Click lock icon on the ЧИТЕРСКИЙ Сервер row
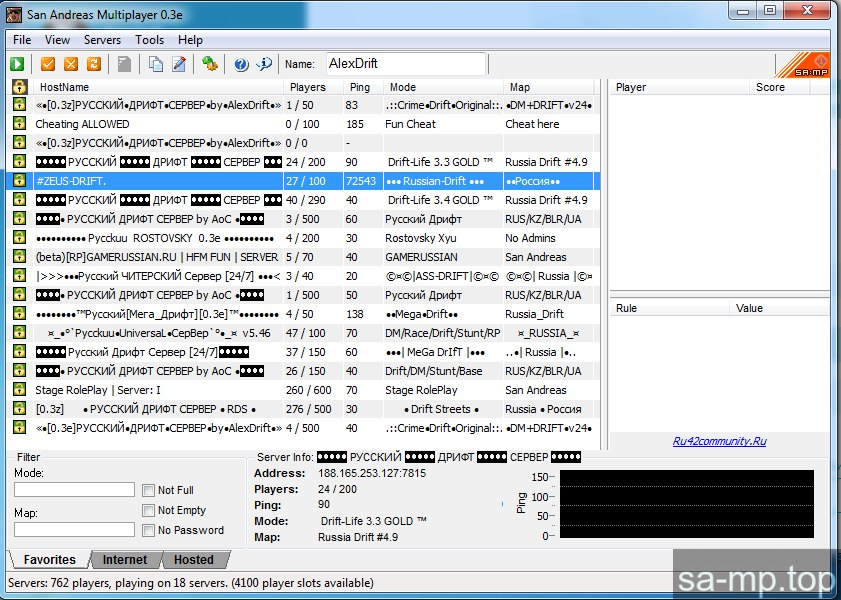Viewport: 841px width, 600px height. pos(20,276)
